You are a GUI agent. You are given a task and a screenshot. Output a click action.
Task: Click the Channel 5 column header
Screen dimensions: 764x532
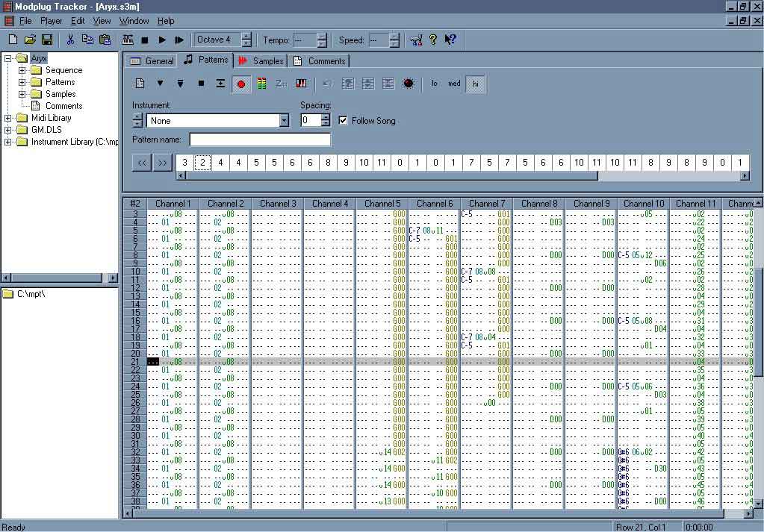(x=382, y=203)
